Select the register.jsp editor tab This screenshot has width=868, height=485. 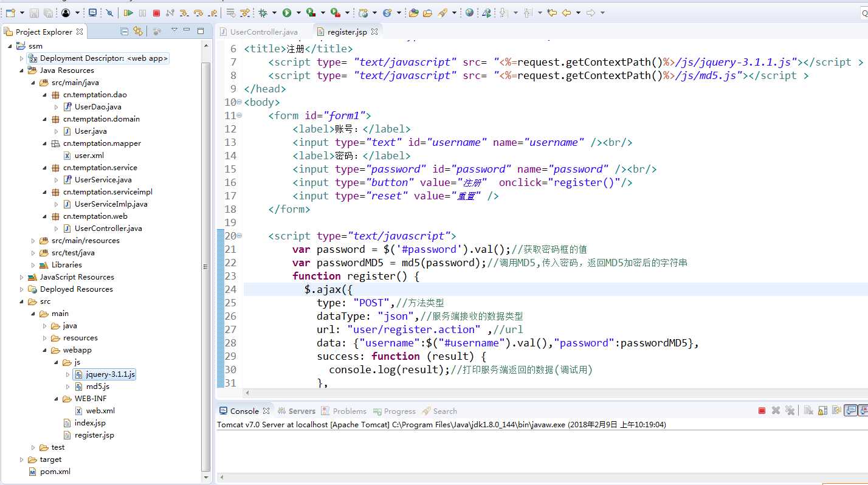click(x=346, y=32)
